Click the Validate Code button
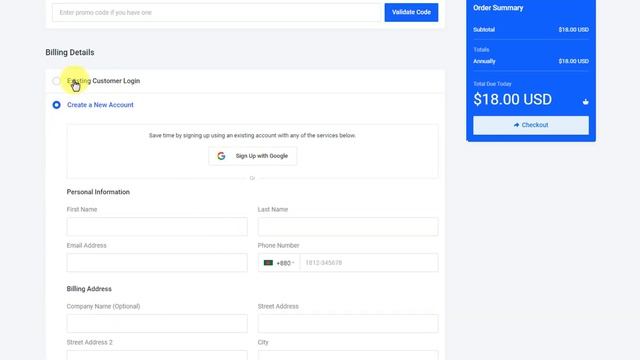 (x=411, y=12)
